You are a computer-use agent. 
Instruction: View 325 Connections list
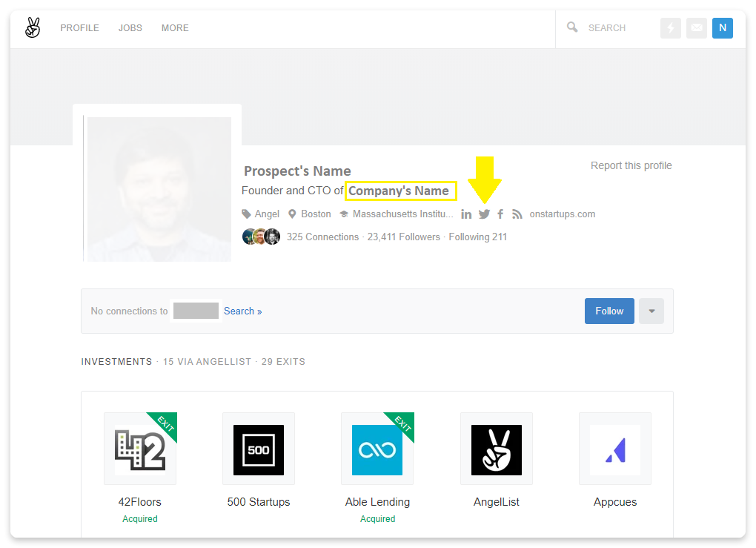(322, 237)
